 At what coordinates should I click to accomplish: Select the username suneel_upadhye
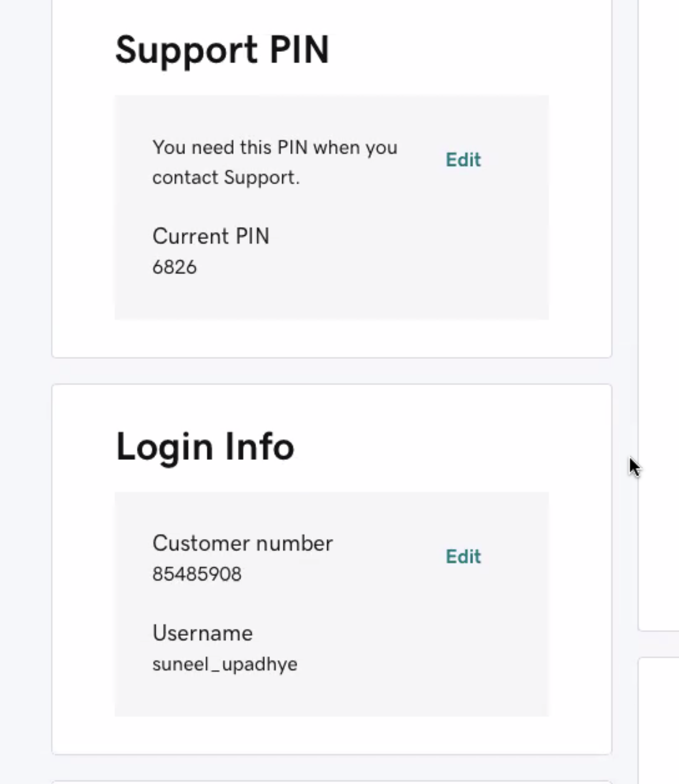225,664
